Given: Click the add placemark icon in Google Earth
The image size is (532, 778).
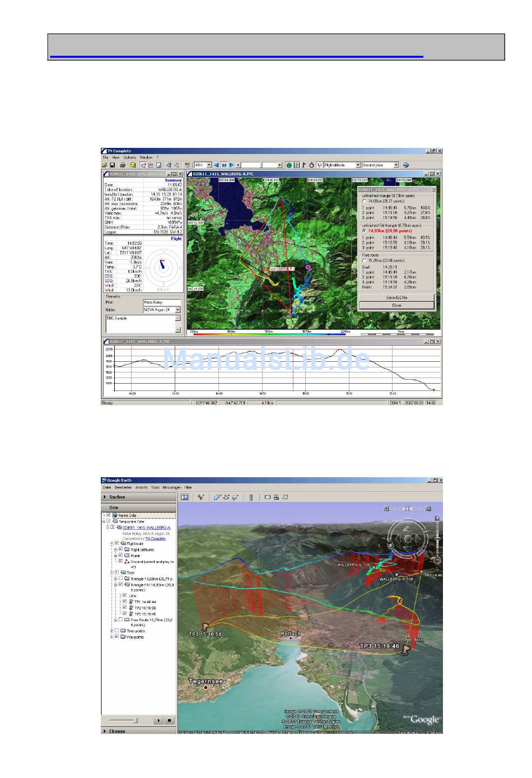Looking at the screenshot, I should (200, 497).
